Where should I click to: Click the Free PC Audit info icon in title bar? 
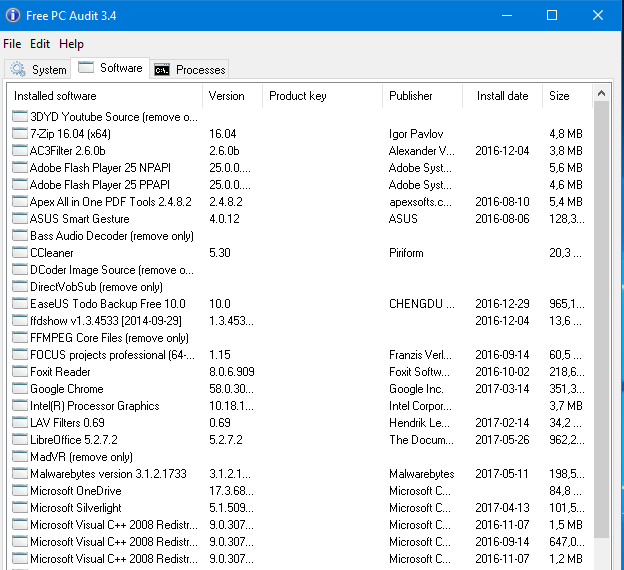pyautogui.click(x=12, y=15)
